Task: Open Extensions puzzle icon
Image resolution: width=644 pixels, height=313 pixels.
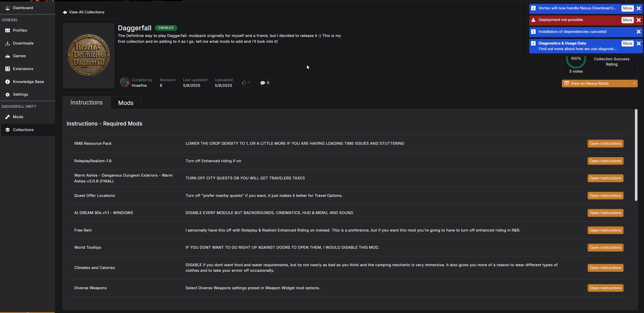Action: point(8,69)
